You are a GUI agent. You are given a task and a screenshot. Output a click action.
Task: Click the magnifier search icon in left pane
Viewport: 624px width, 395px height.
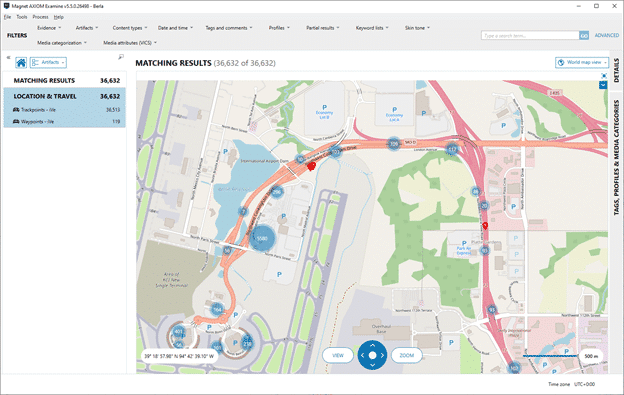point(121,57)
